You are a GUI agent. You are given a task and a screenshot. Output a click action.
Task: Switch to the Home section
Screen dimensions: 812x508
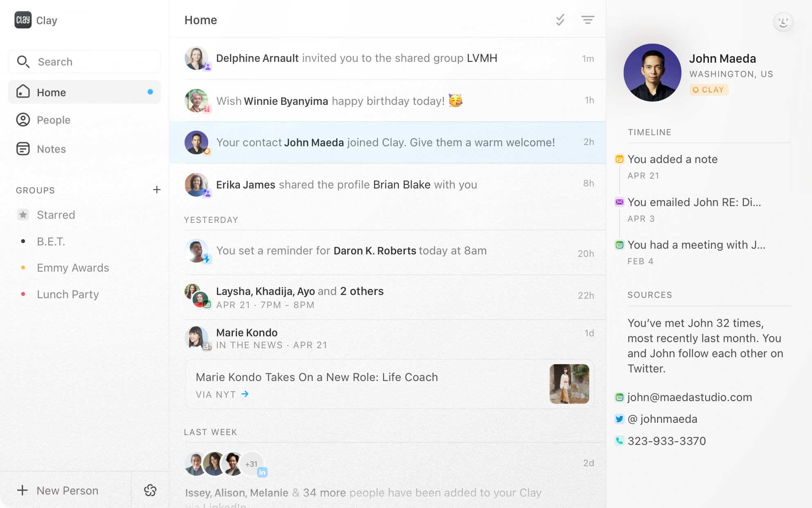pyautogui.click(x=51, y=92)
